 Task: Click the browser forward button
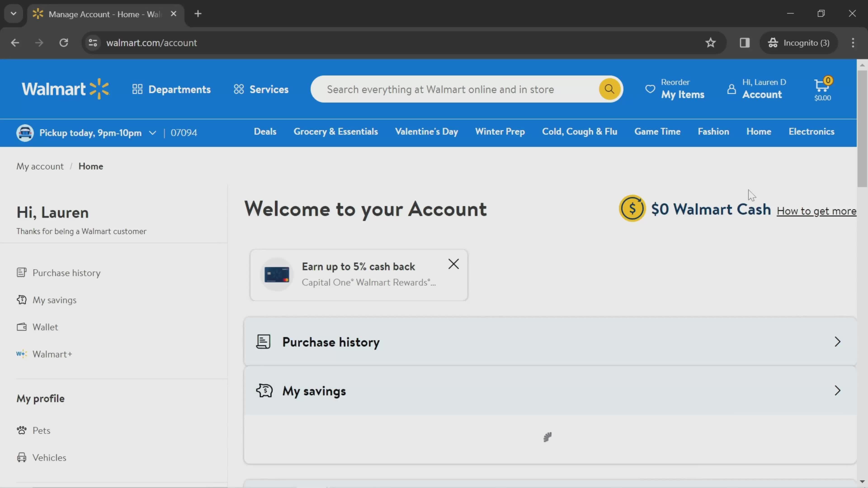tap(39, 43)
